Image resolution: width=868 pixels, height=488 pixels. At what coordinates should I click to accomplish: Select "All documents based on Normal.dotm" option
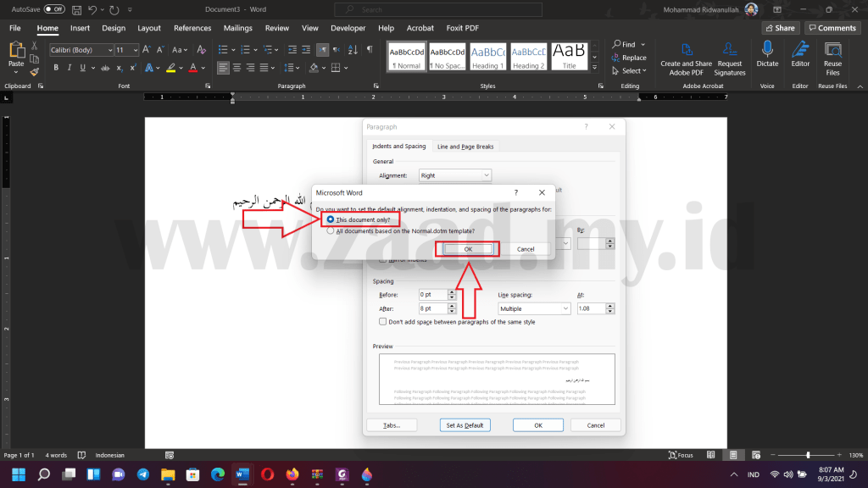click(x=331, y=230)
